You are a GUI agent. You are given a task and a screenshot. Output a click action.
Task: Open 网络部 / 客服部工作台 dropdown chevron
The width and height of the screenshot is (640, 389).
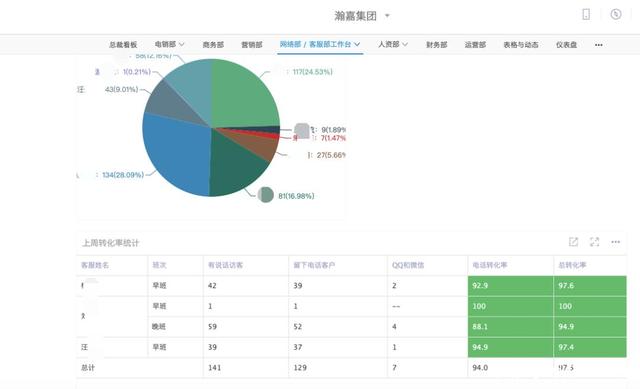point(357,44)
